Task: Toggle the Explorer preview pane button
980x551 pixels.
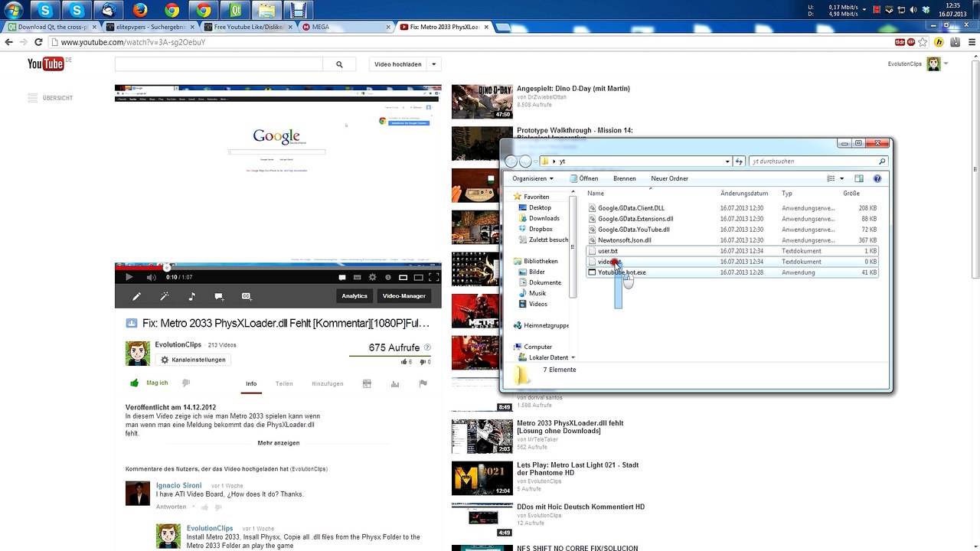Action: point(858,178)
